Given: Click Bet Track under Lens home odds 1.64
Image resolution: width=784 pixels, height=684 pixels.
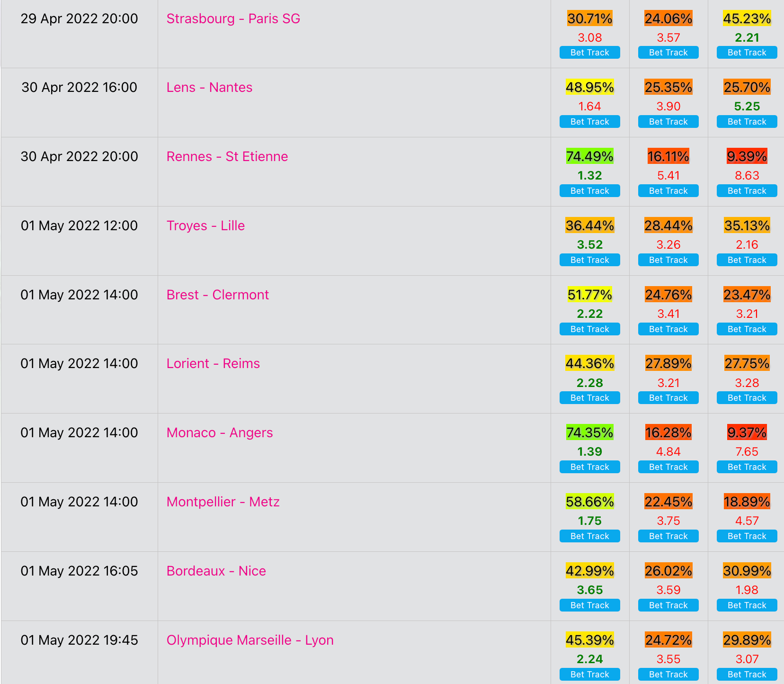Looking at the screenshot, I should 590,122.
